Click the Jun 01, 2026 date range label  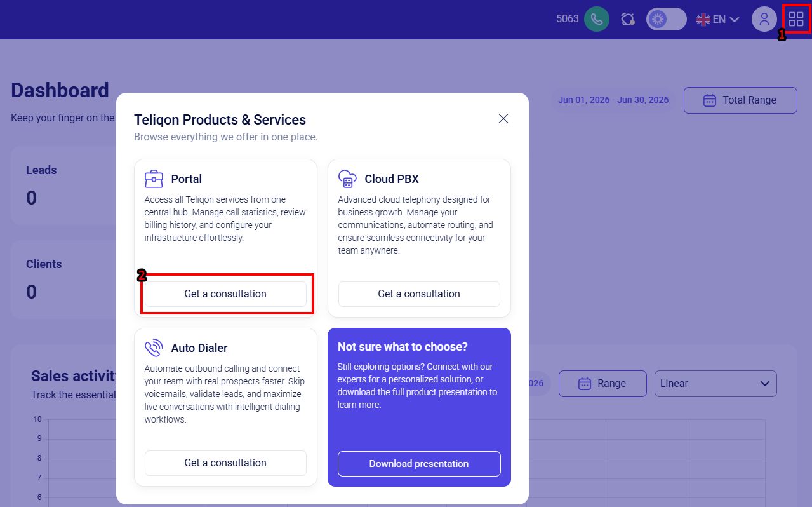613,100
